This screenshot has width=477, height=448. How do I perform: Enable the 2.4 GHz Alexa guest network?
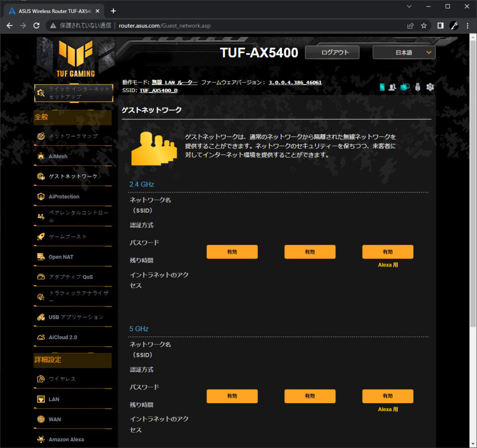388,252
